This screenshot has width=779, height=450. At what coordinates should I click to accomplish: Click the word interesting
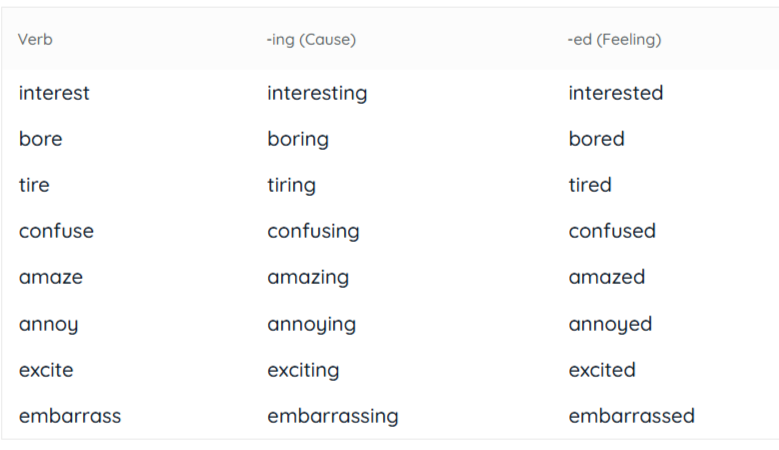click(317, 93)
